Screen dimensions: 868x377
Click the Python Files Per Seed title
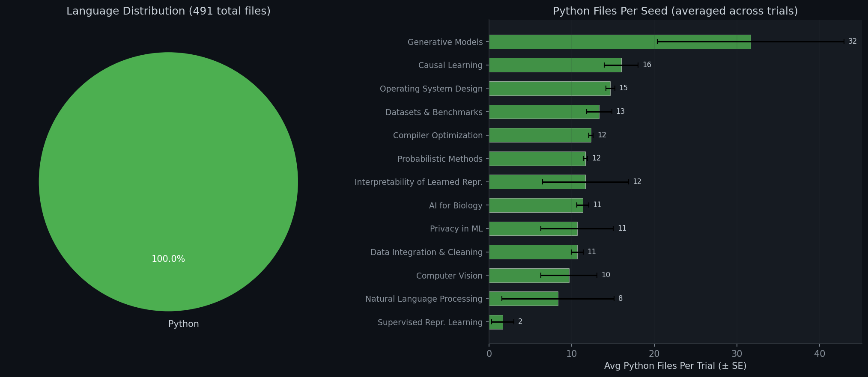pos(675,11)
